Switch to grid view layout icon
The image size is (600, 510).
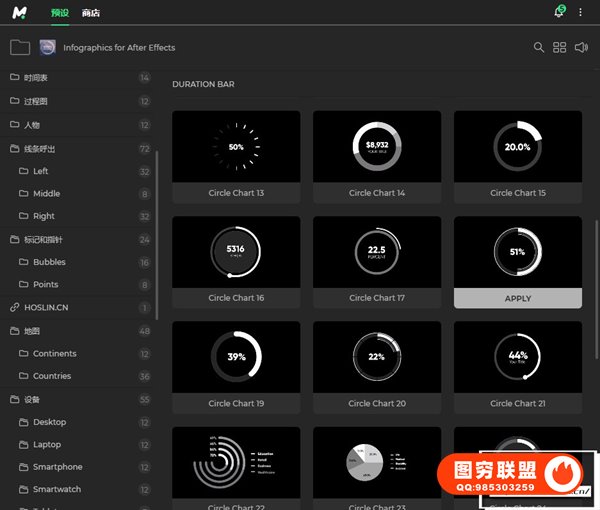(x=560, y=47)
